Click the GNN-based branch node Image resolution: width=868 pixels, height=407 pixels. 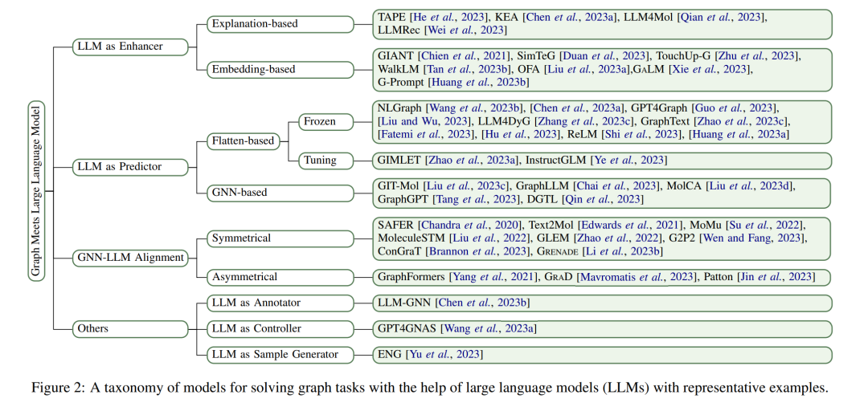point(280,193)
